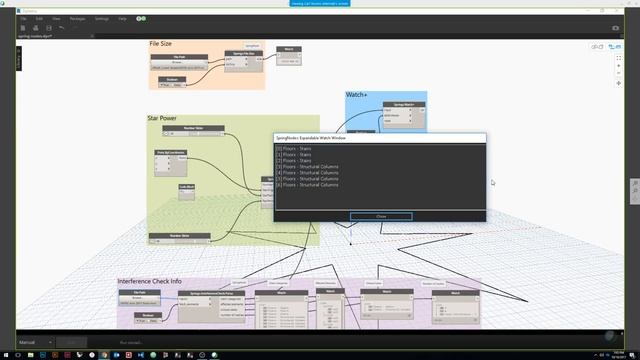This screenshot has height=360, width=640.
Task: Click the Star Power group title
Action: [162, 118]
